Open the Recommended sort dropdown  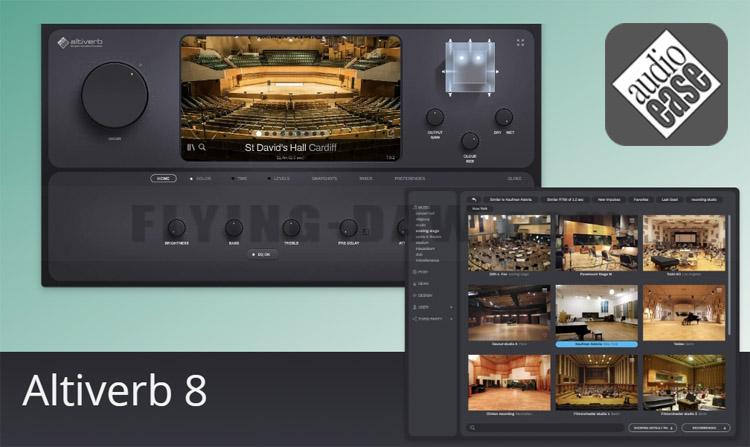point(706,428)
